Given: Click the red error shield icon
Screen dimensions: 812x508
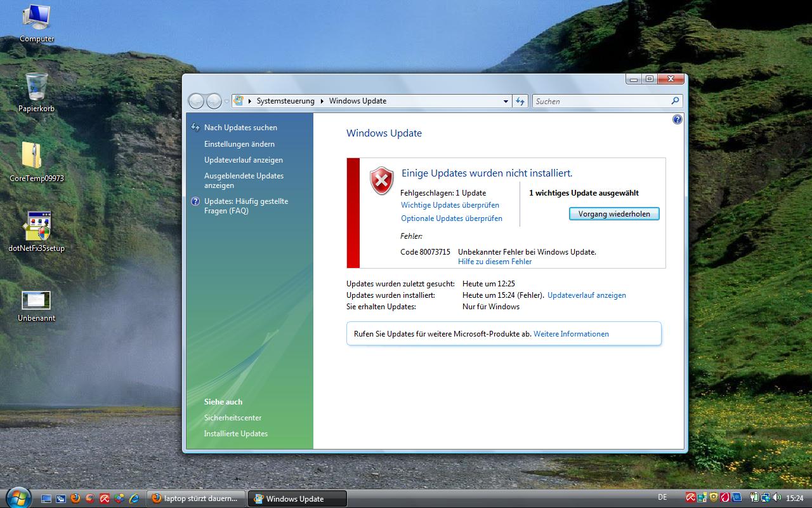Looking at the screenshot, I should pyautogui.click(x=381, y=180).
